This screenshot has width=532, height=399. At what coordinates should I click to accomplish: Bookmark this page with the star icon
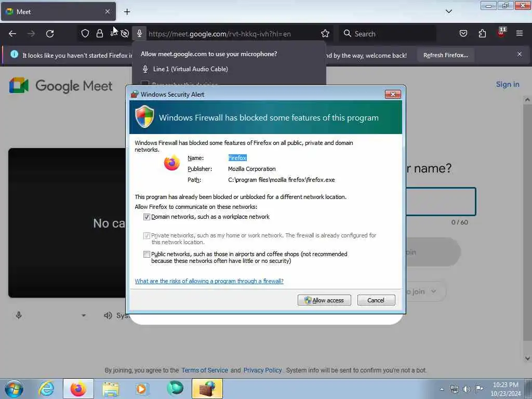(325, 33)
